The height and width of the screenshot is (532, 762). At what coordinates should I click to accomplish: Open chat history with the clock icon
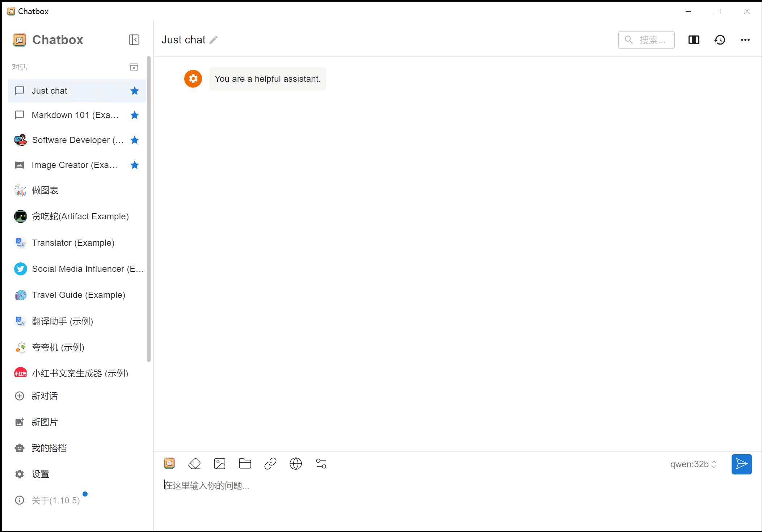[720, 40]
